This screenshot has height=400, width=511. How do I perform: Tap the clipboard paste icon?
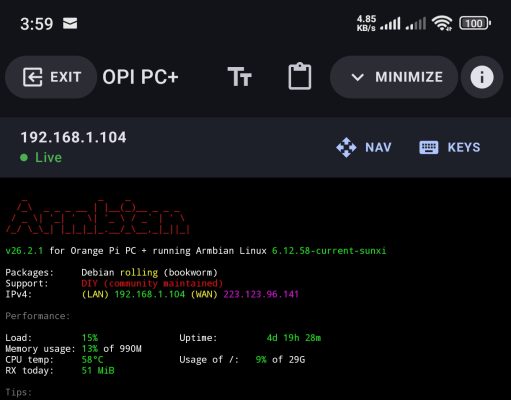(x=300, y=76)
